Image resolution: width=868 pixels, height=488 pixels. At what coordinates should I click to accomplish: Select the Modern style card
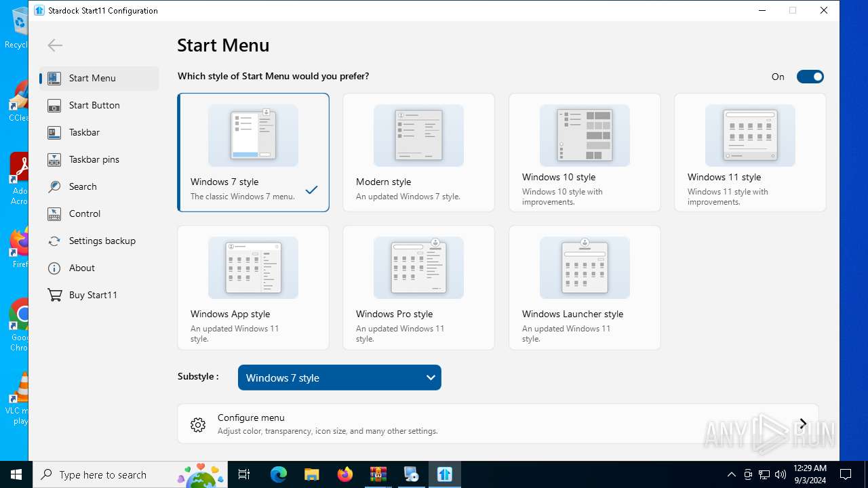418,152
